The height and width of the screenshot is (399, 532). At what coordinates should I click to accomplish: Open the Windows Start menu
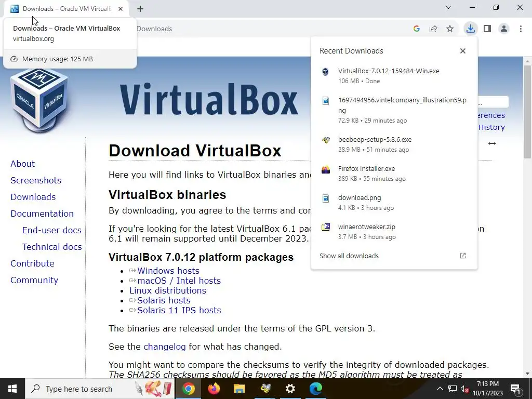pyautogui.click(x=12, y=389)
